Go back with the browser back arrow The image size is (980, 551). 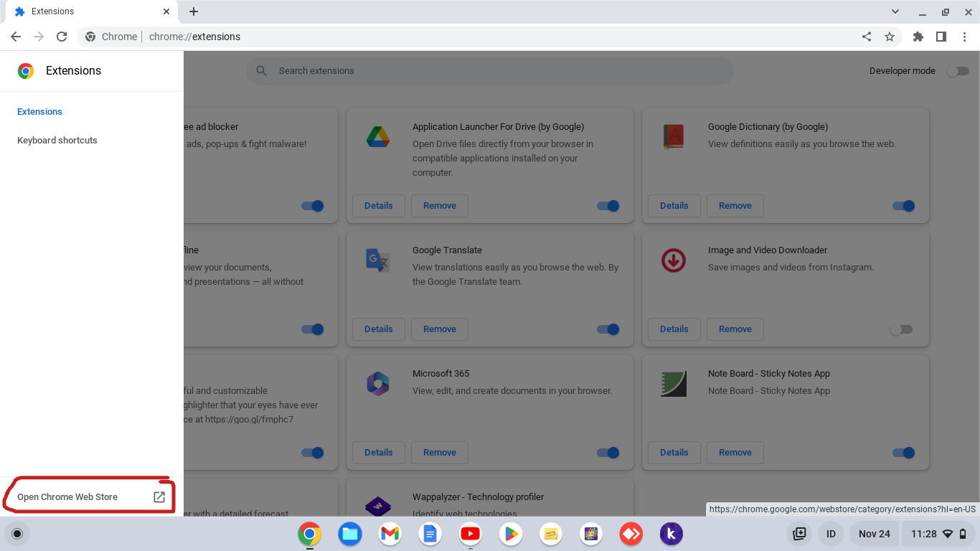[x=16, y=37]
